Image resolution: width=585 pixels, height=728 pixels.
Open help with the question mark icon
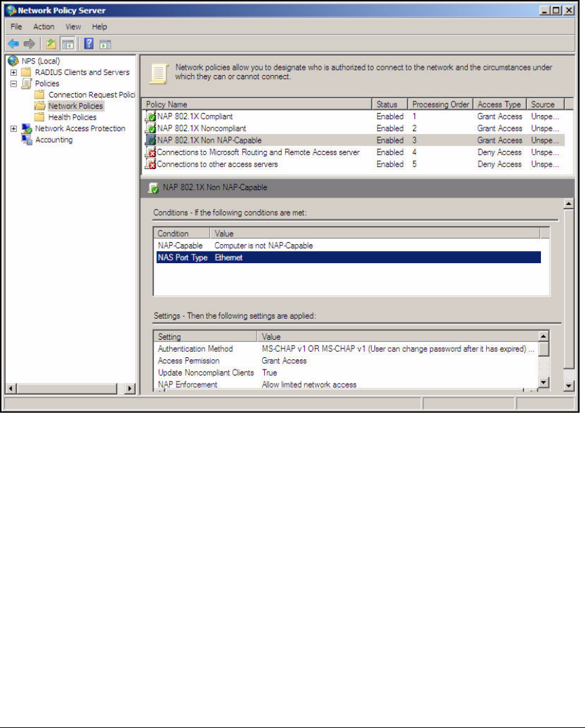89,44
